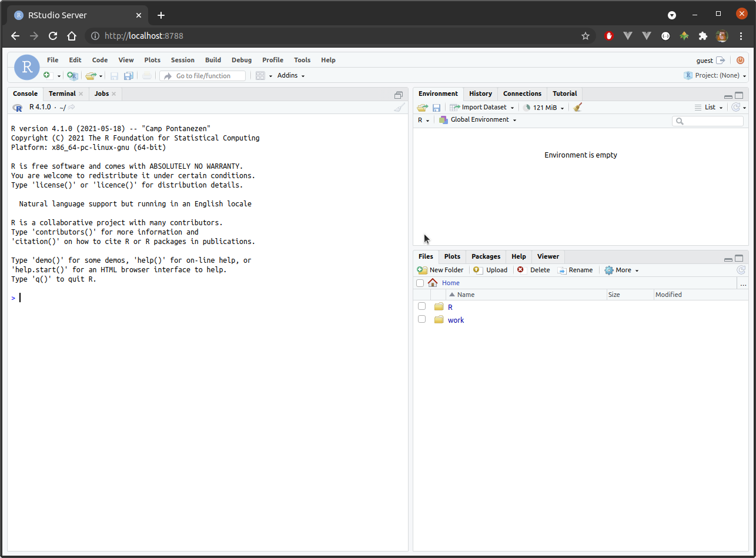Click the memory usage pie icon
Screen dimensions: 756x558
[527, 107]
